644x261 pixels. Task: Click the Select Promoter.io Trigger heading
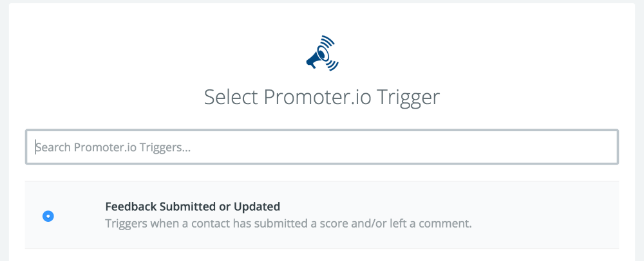(321, 97)
